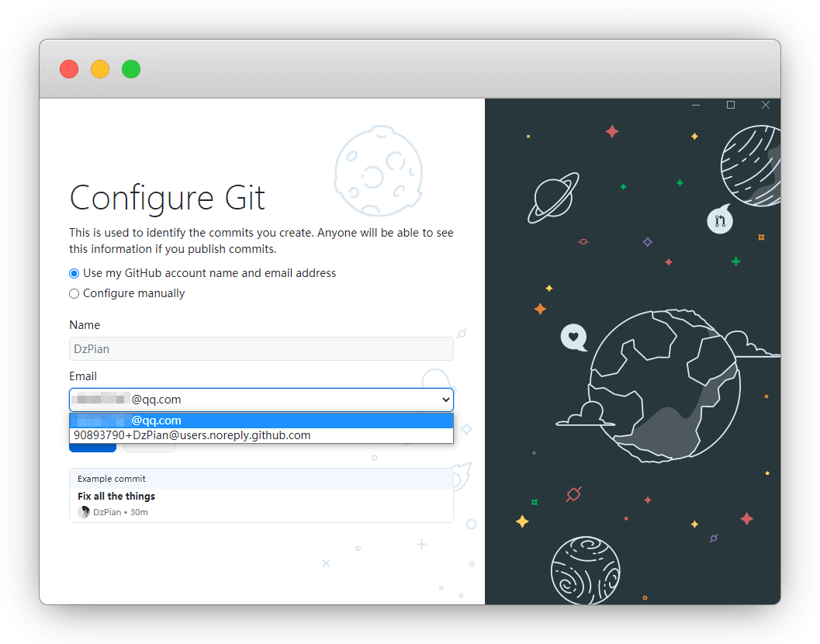Click the pull request speech bubble icon
820x644 pixels.
[x=719, y=220]
